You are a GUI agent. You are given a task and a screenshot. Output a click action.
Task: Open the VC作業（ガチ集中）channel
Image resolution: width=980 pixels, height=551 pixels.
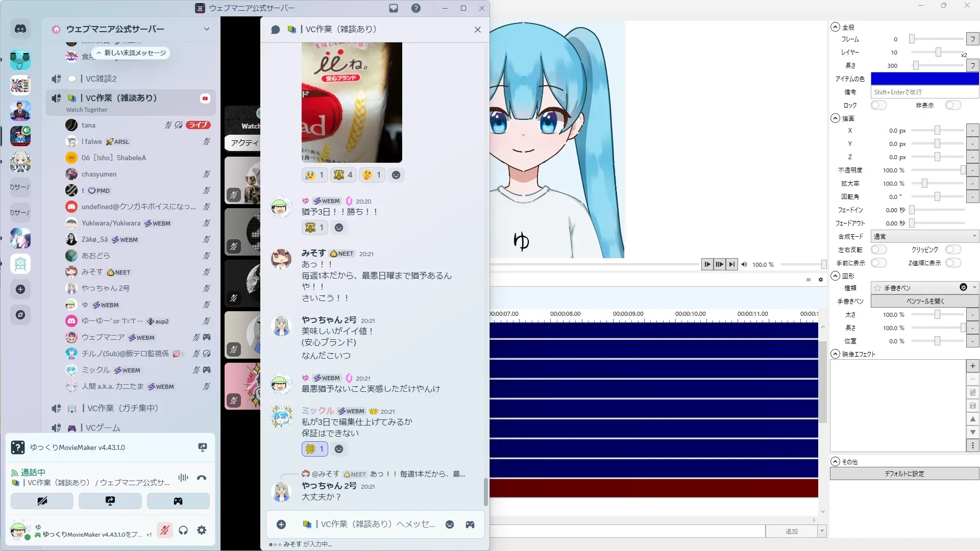click(x=122, y=408)
